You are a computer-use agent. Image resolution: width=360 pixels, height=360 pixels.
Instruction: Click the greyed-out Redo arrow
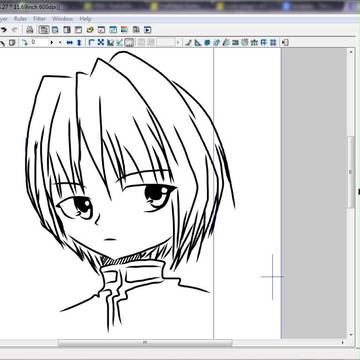(x=15, y=30)
